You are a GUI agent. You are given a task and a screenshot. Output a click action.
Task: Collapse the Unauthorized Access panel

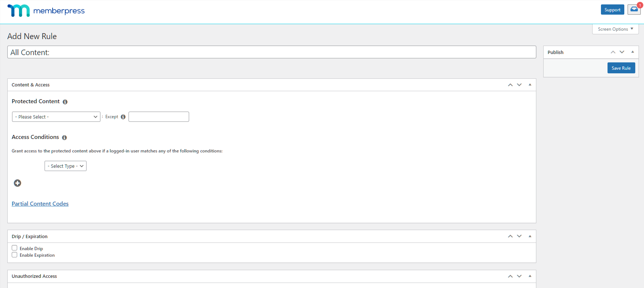[530, 276]
